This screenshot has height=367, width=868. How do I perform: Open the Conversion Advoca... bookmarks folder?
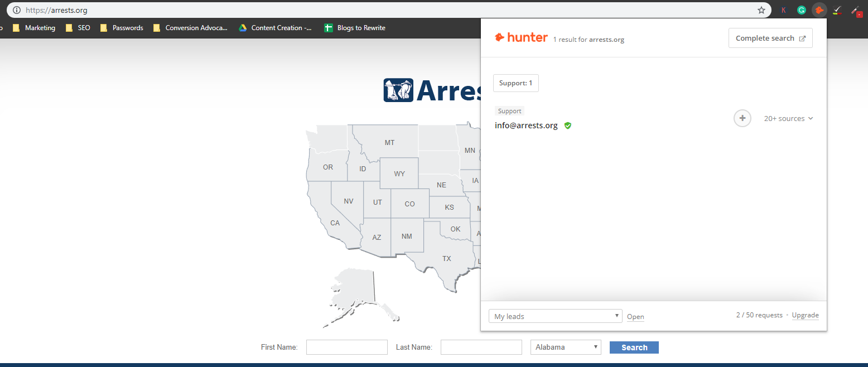190,28
